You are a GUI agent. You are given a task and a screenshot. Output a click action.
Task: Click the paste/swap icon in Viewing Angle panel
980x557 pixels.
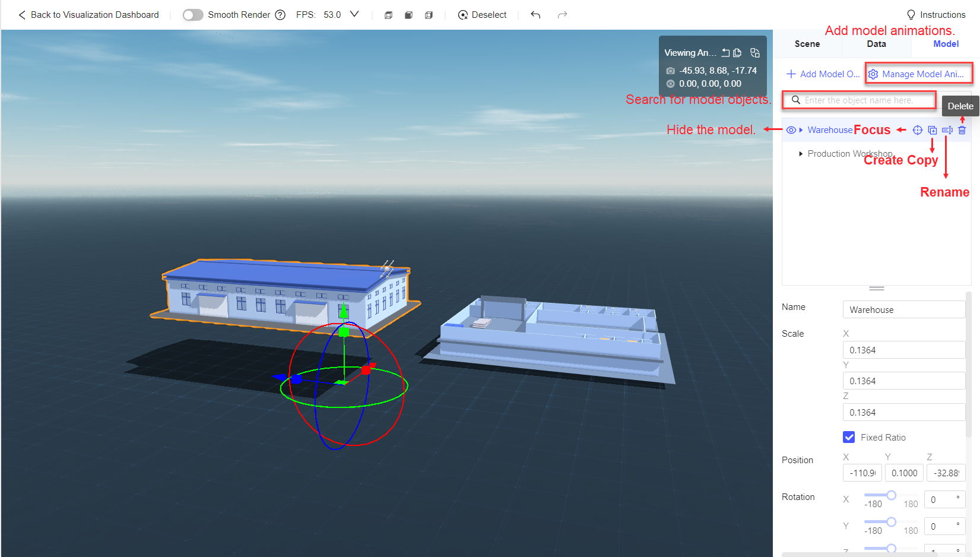tap(755, 53)
